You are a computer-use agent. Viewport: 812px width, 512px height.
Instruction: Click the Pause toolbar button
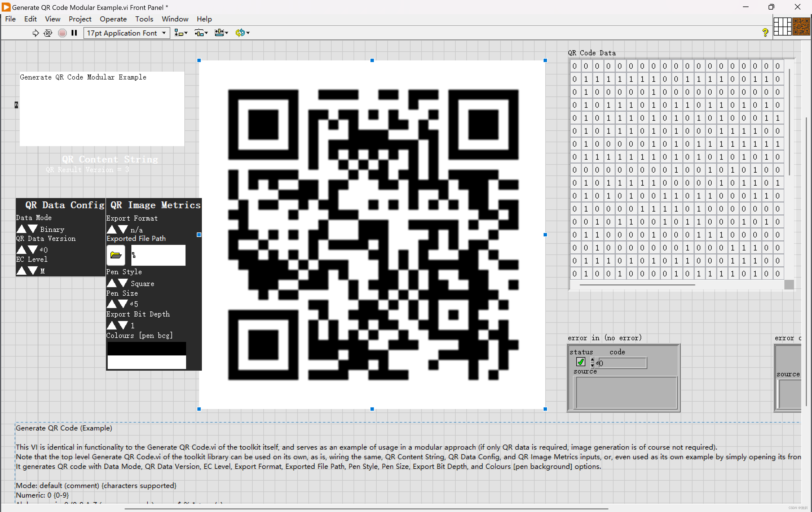pos(74,33)
